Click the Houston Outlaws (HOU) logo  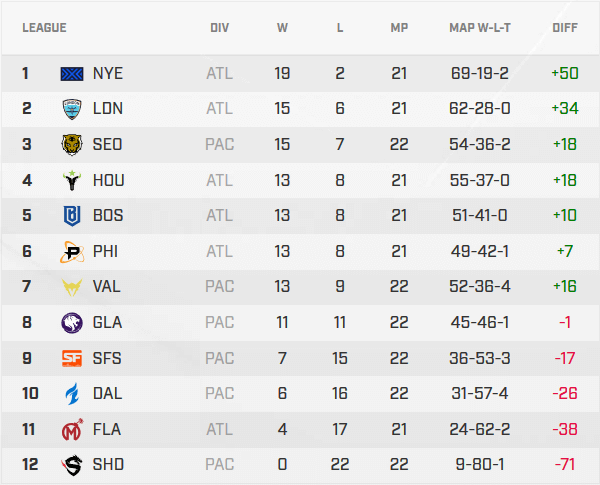73,180
